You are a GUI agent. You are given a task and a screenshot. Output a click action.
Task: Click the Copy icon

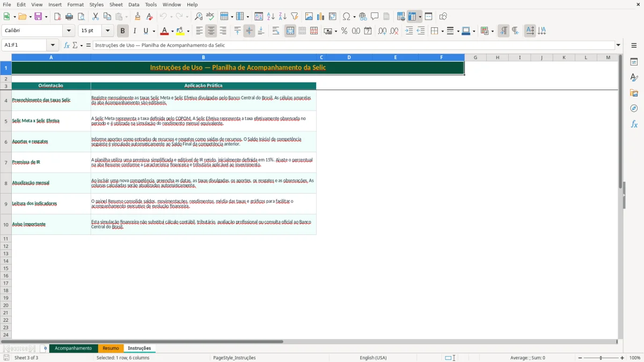107,17
